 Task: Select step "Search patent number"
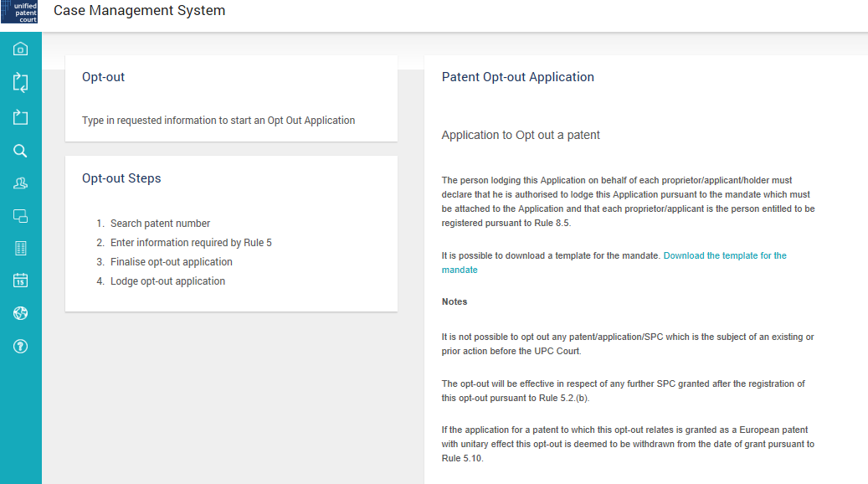click(160, 224)
